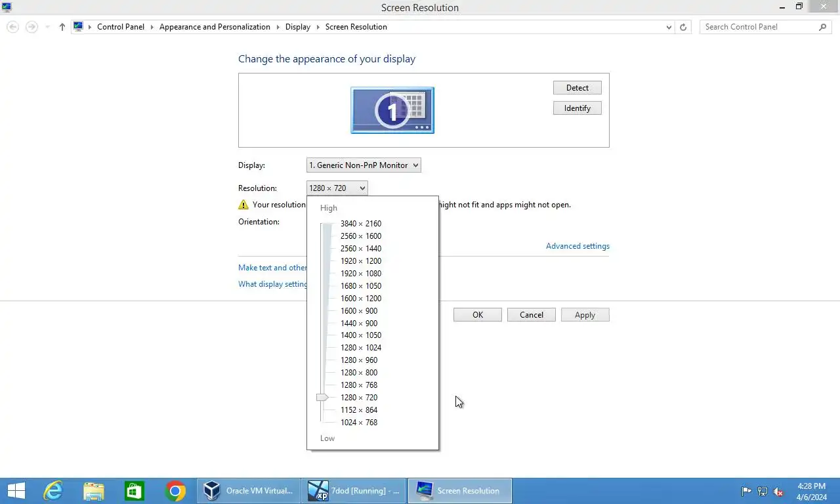Image resolution: width=840 pixels, height=504 pixels.
Task: Choose 1280 × 768 resolution
Action: tap(358, 385)
